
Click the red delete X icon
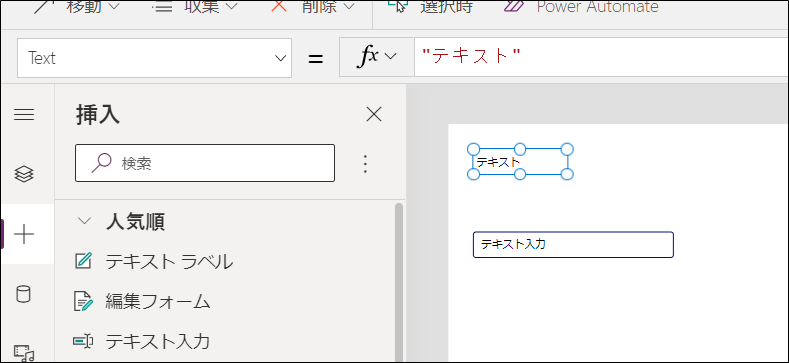[x=279, y=6]
